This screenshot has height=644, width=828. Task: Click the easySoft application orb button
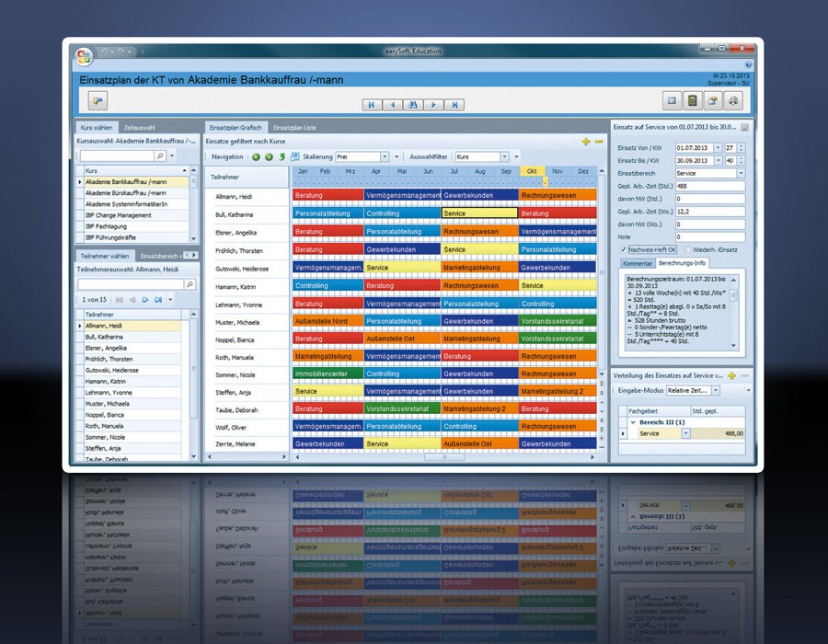tap(84, 56)
